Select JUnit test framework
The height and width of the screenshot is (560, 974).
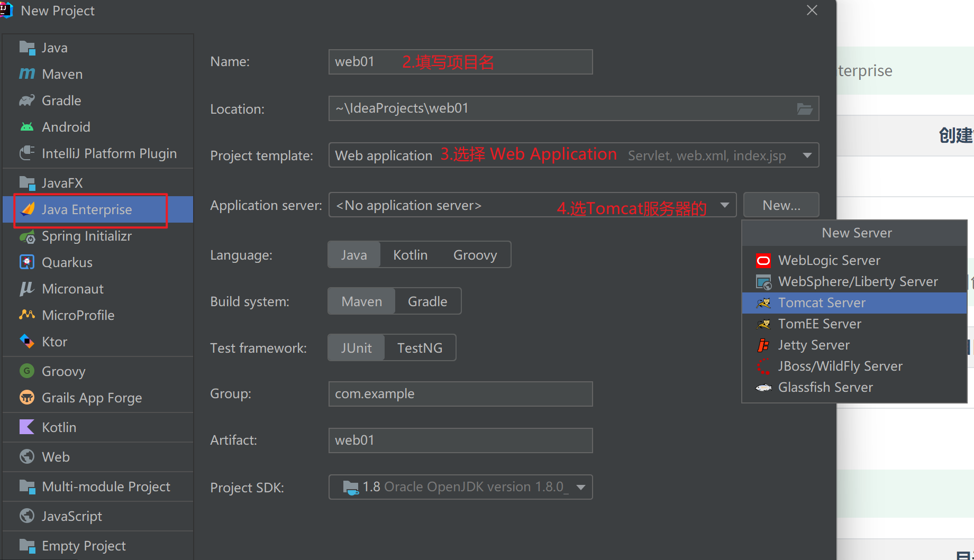tap(356, 348)
